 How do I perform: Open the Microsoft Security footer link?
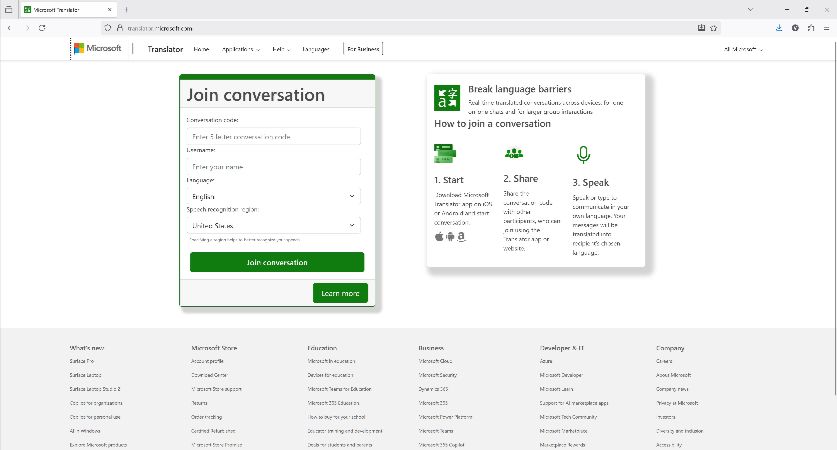(x=438, y=375)
